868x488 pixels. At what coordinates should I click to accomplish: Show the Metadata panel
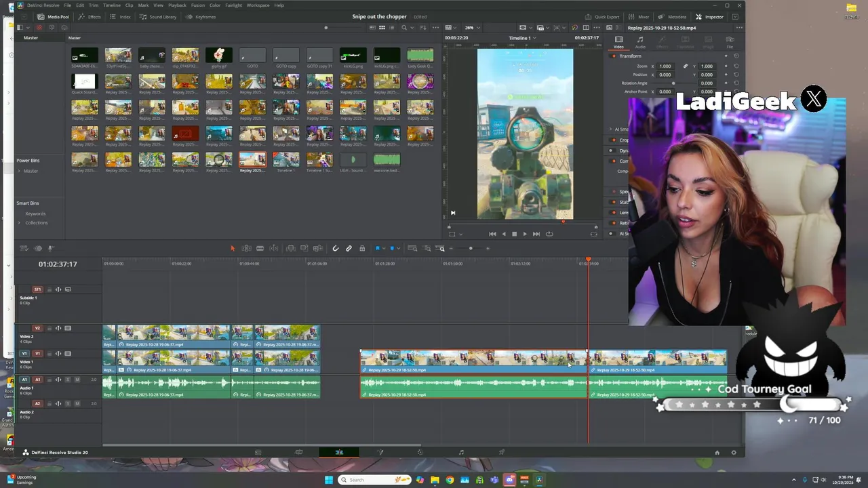pyautogui.click(x=672, y=17)
